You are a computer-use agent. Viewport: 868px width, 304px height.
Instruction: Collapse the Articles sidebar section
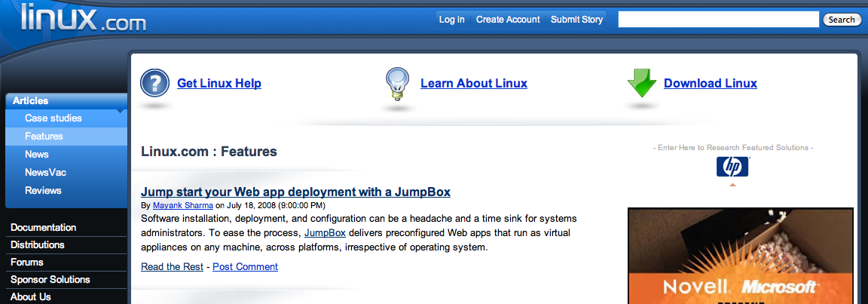click(66, 101)
